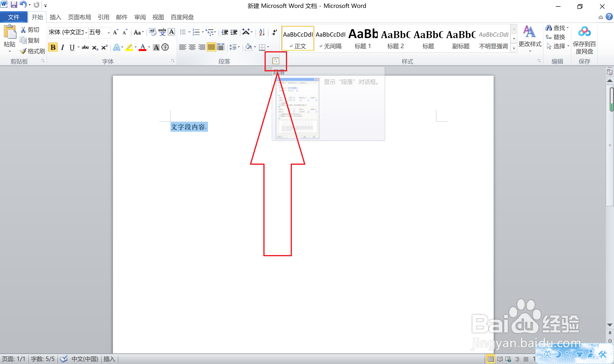This screenshot has width=614, height=364.
Task: Click the Cut scissors icon
Action: coord(23,30)
